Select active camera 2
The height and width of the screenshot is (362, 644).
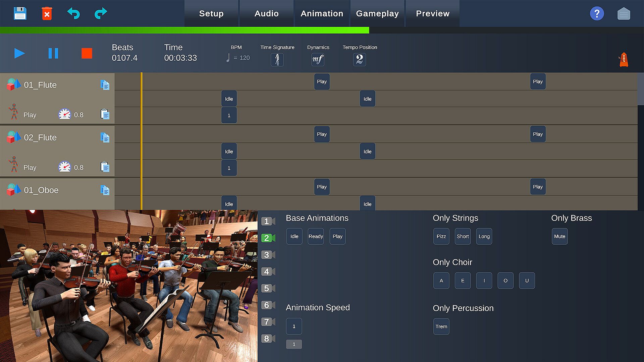click(x=268, y=238)
